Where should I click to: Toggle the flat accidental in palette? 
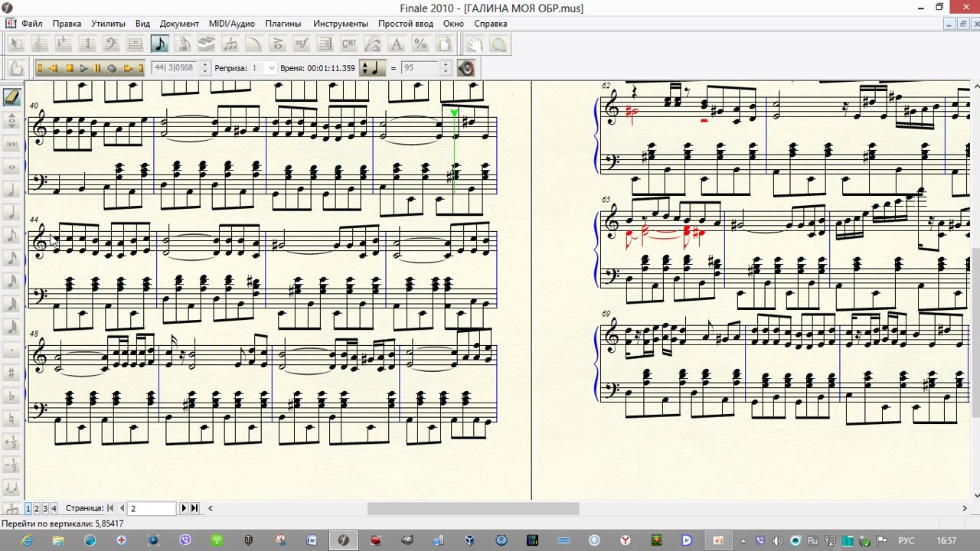[x=11, y=396]
